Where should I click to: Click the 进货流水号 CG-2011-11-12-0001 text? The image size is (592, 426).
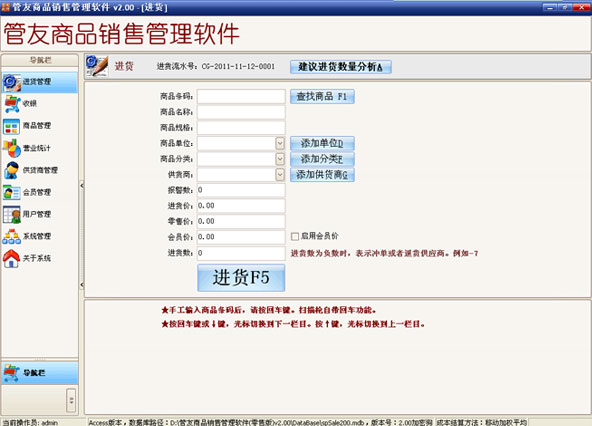pyautogui.click(x=216, y=66)
